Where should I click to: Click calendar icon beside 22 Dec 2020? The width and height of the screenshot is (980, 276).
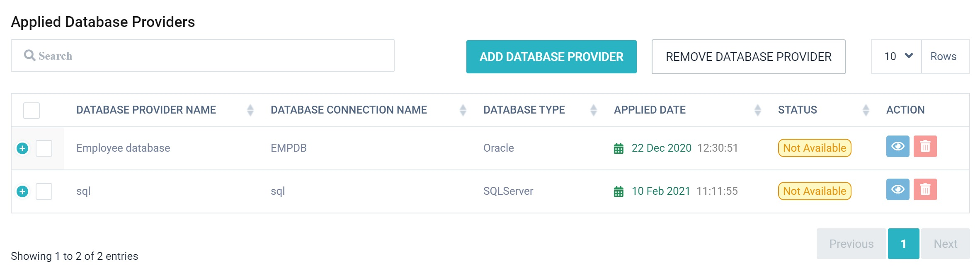pos(619,148)
